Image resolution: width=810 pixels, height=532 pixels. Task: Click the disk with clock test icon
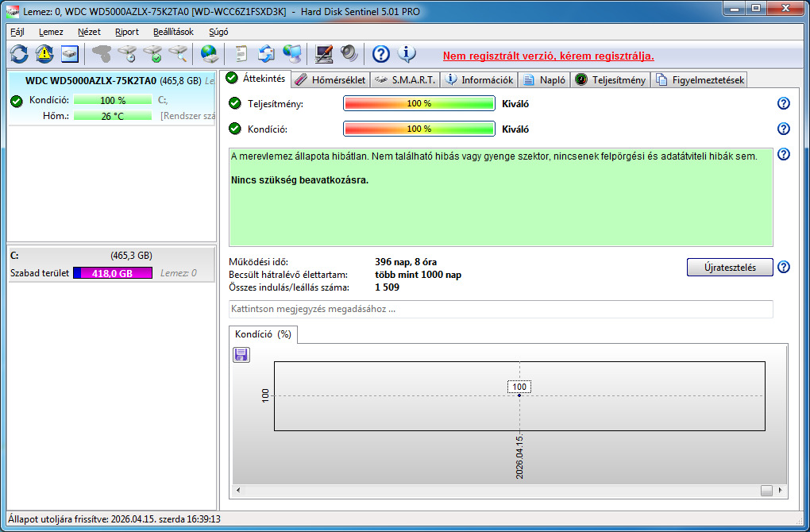coord(127,54)
